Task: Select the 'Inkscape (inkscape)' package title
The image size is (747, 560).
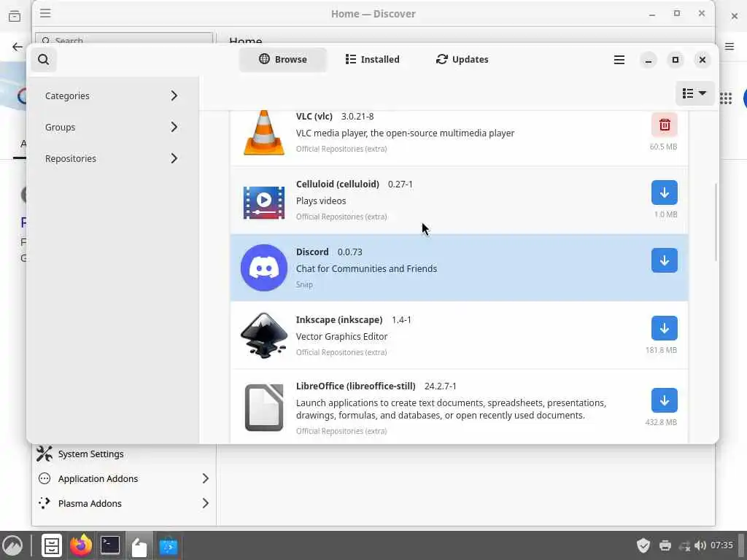Action: tap(339, 319)
